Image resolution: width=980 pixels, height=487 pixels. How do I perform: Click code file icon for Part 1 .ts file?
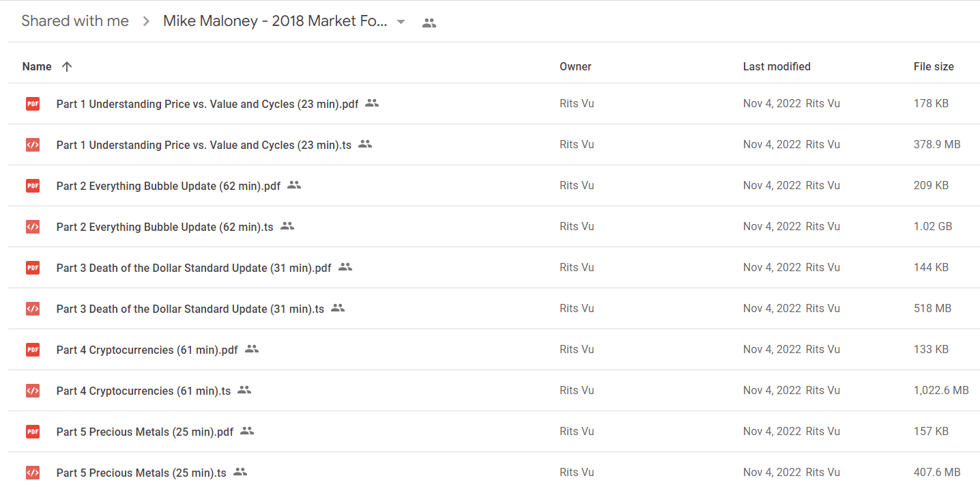pos(33,145)
